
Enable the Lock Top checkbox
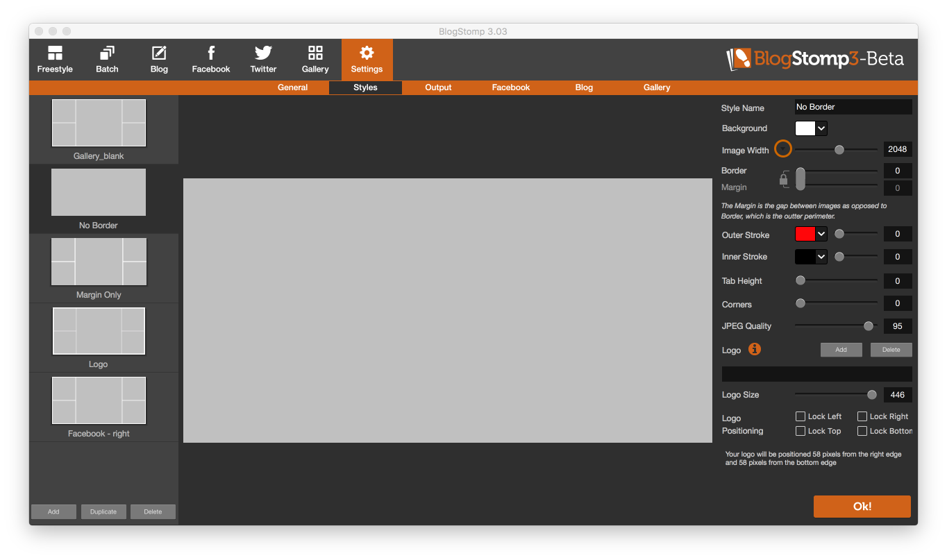(801, 431)
